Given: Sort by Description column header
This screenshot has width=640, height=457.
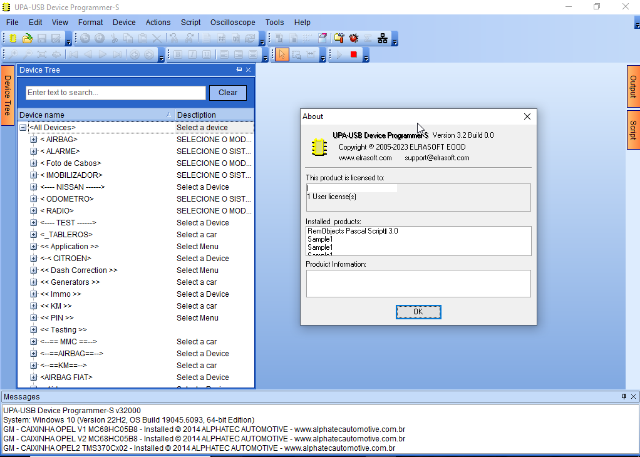Looking at the screenshot, I should point(214,115).
